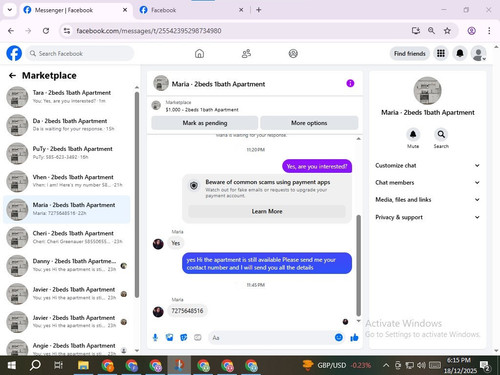Open the GBP/USD taskbar widget
Screen dimensions: 500x375
[337, 365]
